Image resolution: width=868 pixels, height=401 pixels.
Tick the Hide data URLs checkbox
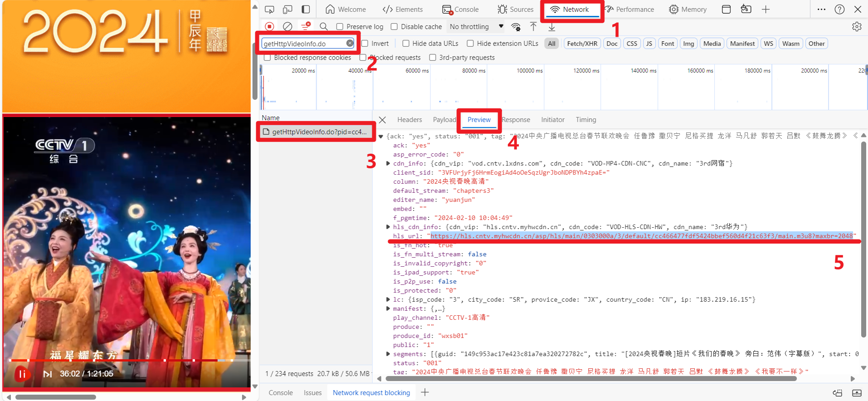point(406,44)
